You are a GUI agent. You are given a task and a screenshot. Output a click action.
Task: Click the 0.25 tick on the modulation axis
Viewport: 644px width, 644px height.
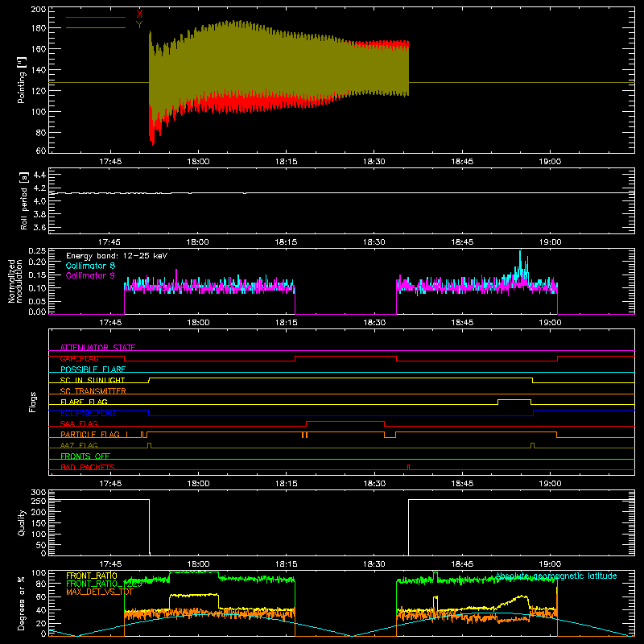tap(37, 251)
